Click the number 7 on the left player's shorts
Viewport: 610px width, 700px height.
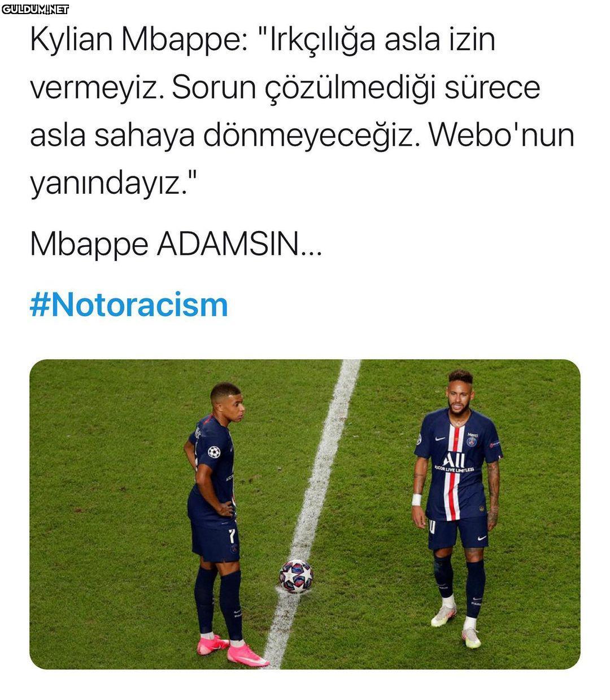click(x=231, y=536)
